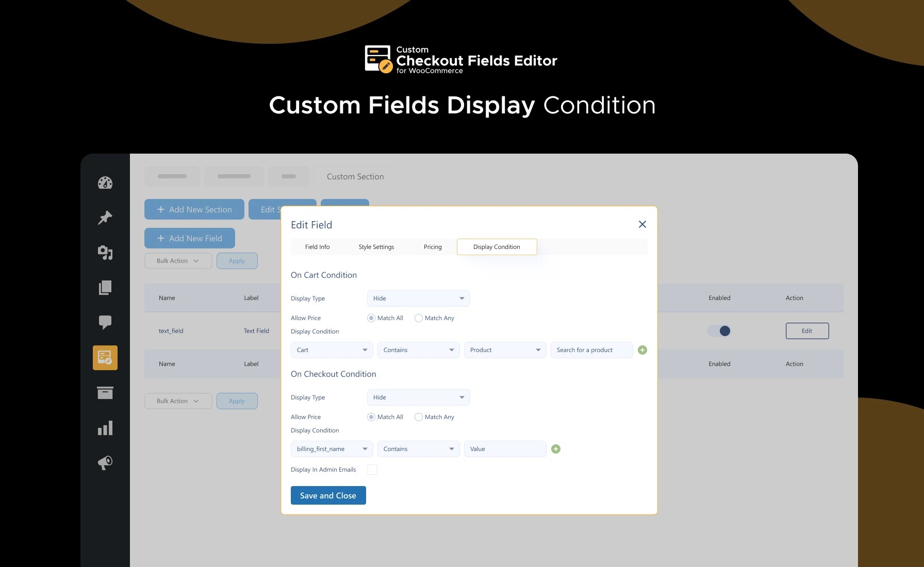Viewport: 924px width, 567px height.
Task: Open the Media library icon
Action: click(105, 253)
